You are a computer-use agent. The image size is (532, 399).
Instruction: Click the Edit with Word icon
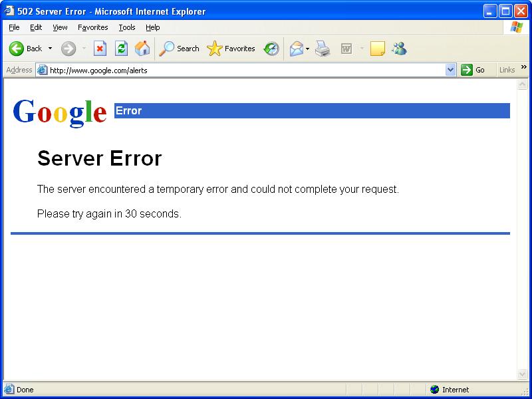coord(346,49)
